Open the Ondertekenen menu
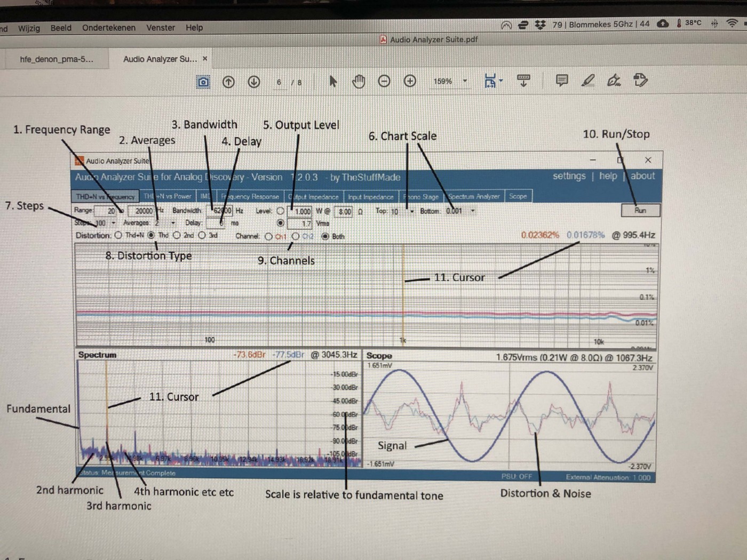The image size is (747, 560). (x=109, y=28)
